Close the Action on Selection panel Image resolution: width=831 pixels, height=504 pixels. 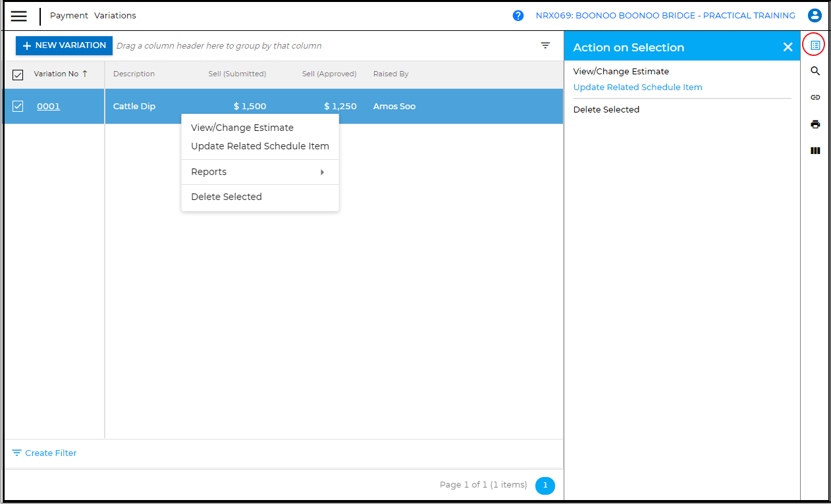788,47
